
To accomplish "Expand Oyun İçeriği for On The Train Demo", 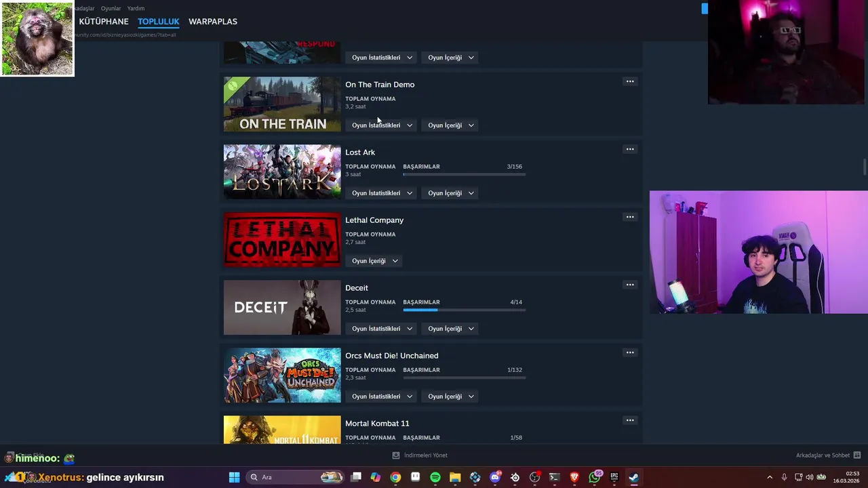I will tap(451, 125).
